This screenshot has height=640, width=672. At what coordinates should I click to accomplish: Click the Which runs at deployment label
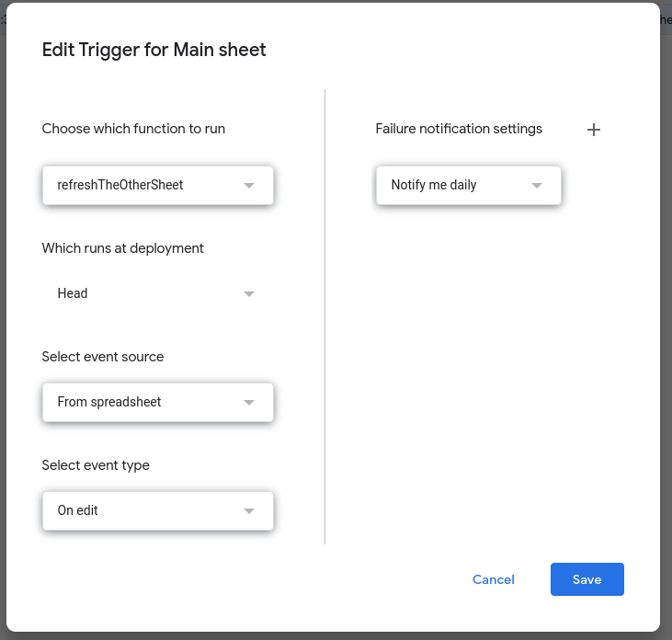coord(122,248)
